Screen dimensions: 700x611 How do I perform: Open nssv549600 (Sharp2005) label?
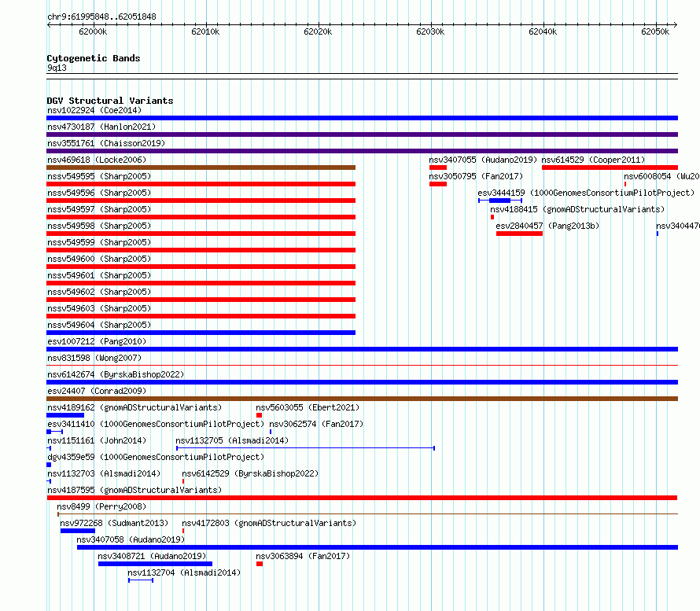coord(99,259)
